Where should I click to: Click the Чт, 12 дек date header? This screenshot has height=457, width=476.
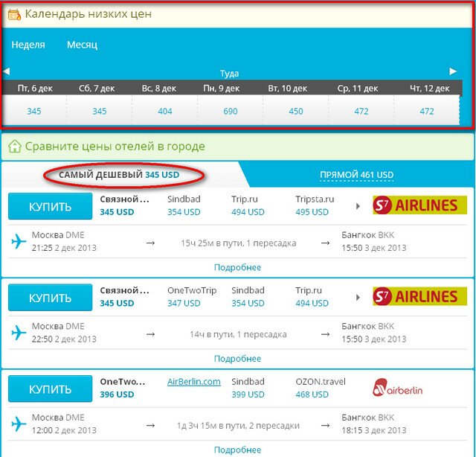pyautogui.click(x=430, y=89)
